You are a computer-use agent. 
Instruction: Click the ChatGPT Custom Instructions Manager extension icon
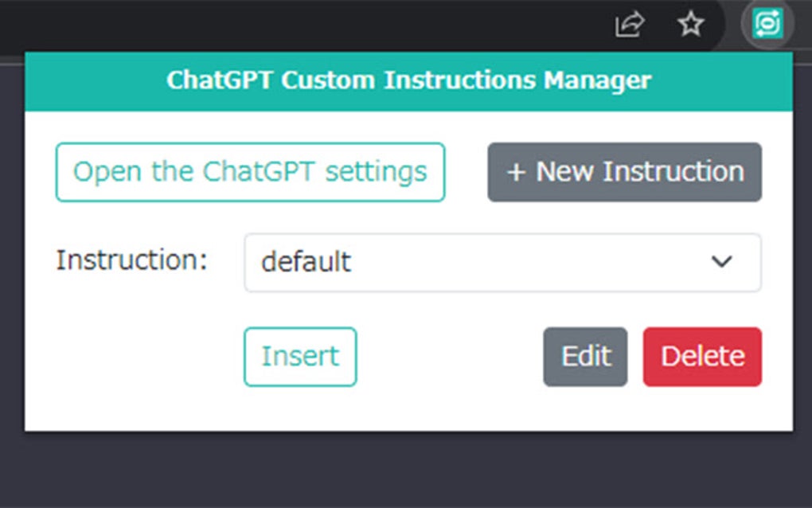tap(767, 25)
